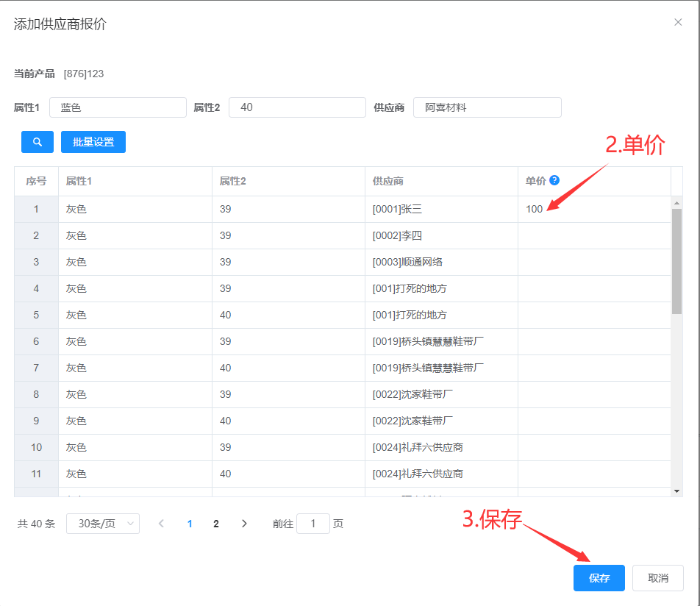The width and height of the screenshot is (700, 606).
Task: Focus the 供应商 filter input field
Action: tap(487, 107)
